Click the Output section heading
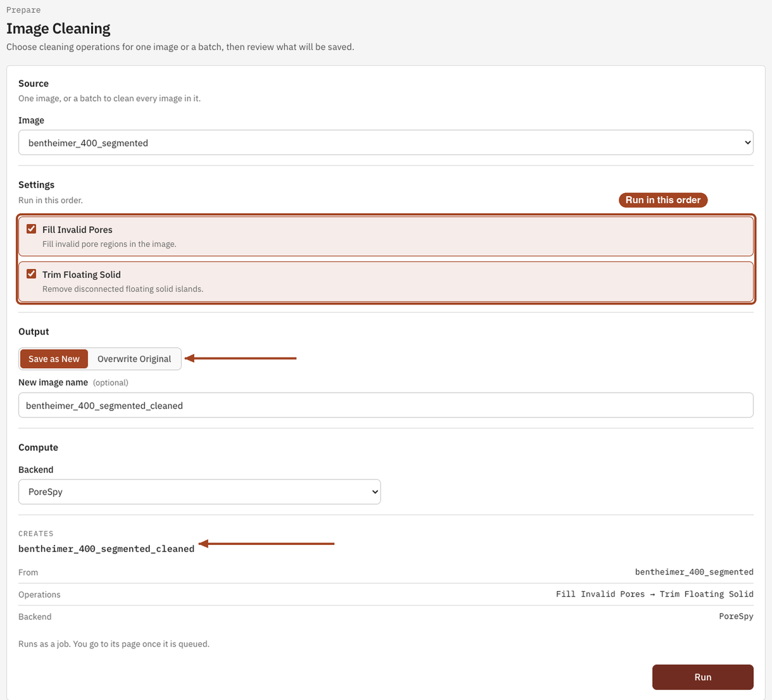Screen dimensions: 772x700 [34, 332]
